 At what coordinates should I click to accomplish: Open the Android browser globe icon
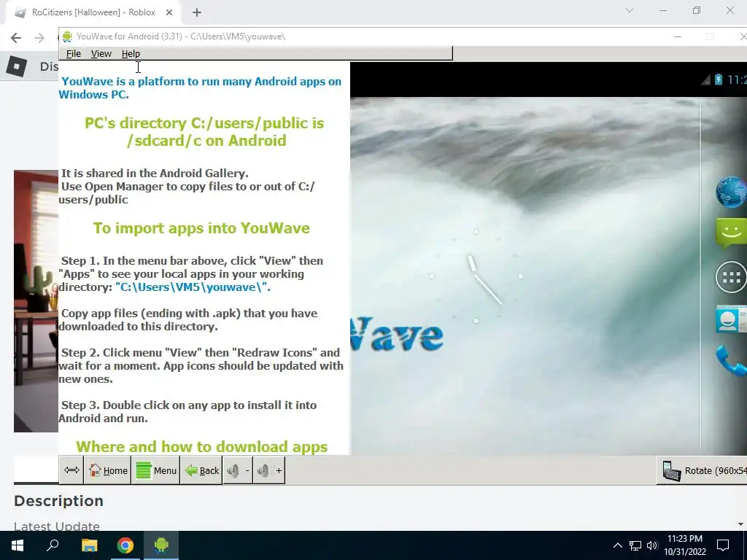click(731, 192)
